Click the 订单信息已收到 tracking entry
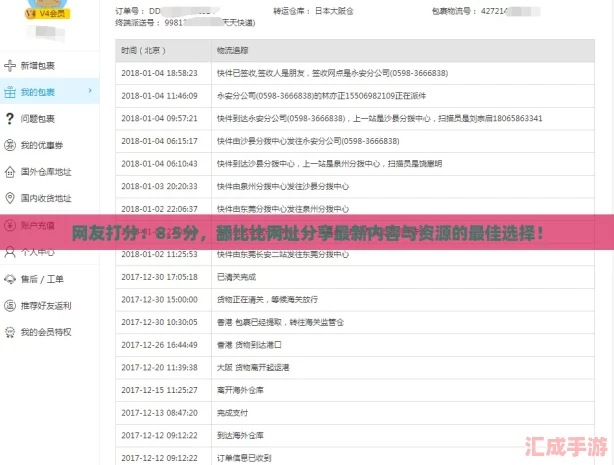Screen dimensions: 614x465 click(244, 458)
